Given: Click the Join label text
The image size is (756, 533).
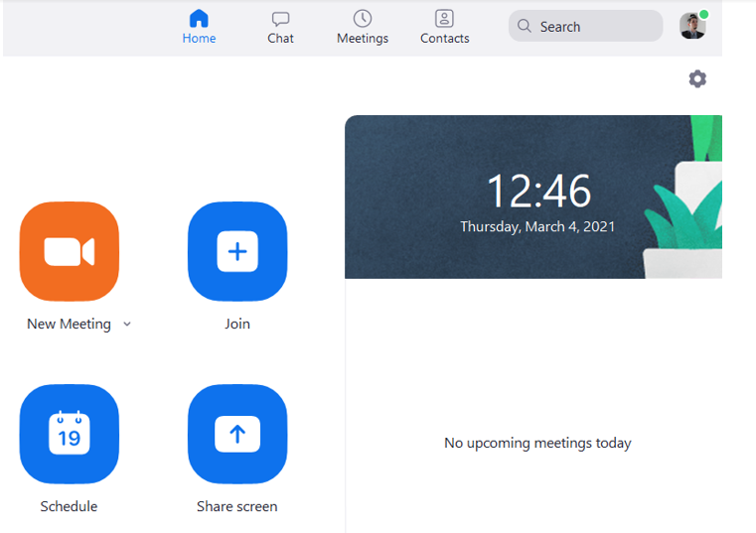Looking at the screenshot, I should [x=237, y=324].
